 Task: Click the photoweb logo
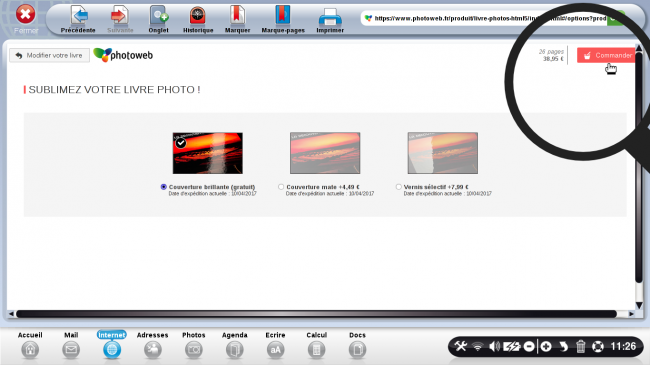[x=123, y=55]
